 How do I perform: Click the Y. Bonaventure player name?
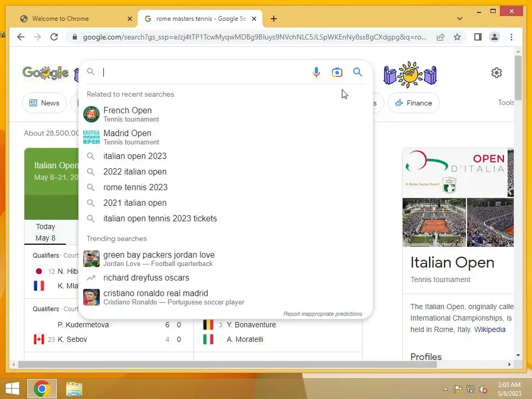pos(251,325)
